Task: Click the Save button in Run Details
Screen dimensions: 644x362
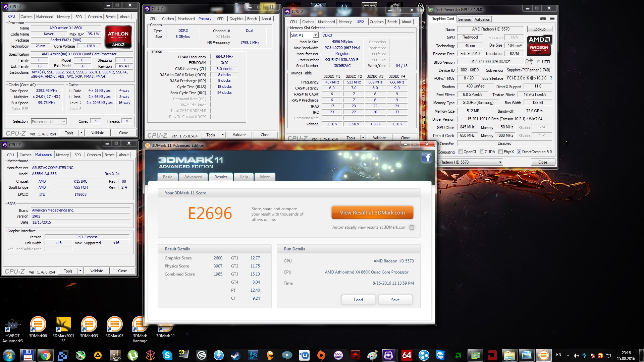Action: coord(395,300)
